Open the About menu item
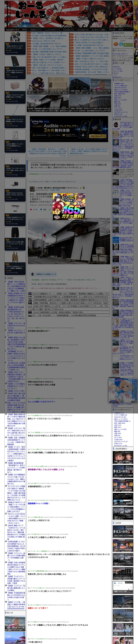The image size is (138, 644). coord(25,30)
